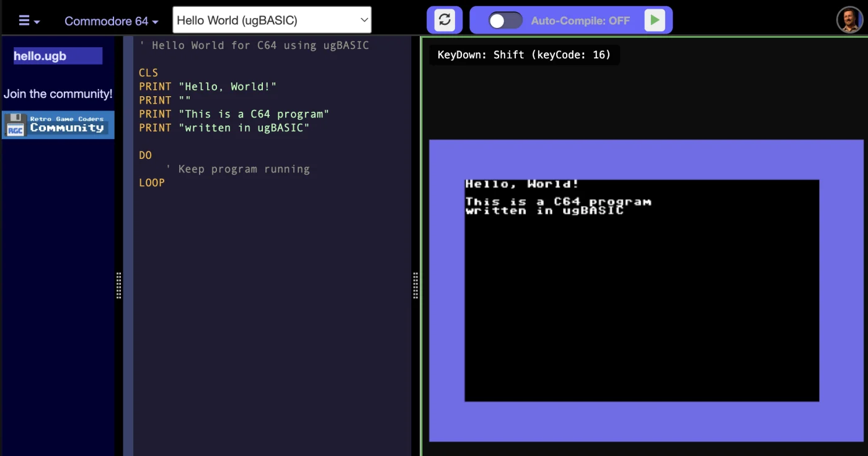This screenshot has width=868, height=456.
Task: Open the Commodore 64 platform dropdown
Action: pos(112,21)
